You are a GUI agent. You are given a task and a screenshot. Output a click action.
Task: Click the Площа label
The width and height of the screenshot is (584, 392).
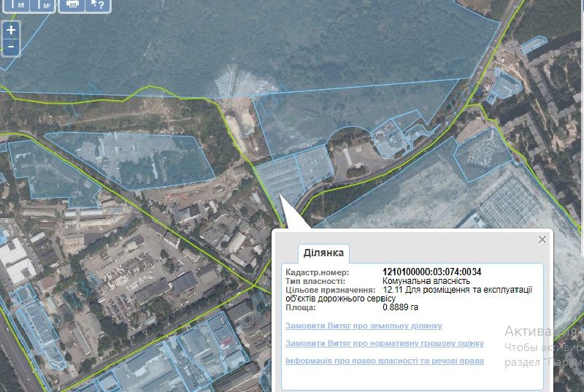coord(300,307)
